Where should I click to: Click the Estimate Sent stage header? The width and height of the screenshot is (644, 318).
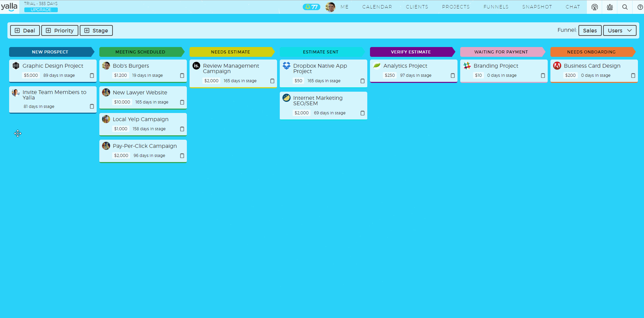(322, 52)
